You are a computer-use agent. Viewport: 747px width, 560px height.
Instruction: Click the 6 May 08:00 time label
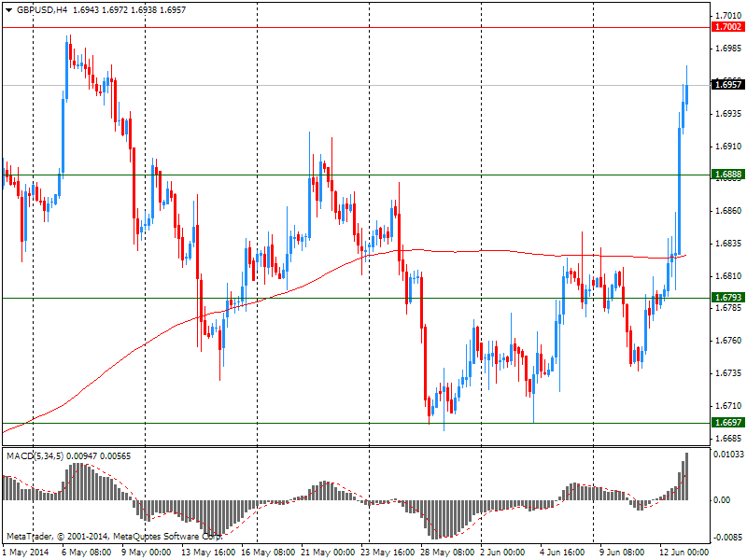(86, 553)
